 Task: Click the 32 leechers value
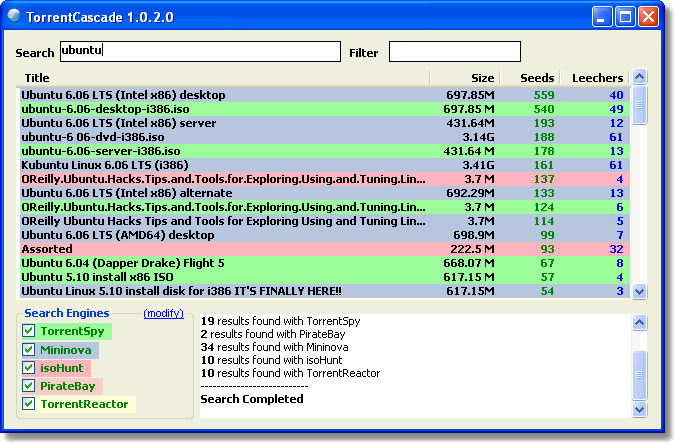[x=616, y=249]
